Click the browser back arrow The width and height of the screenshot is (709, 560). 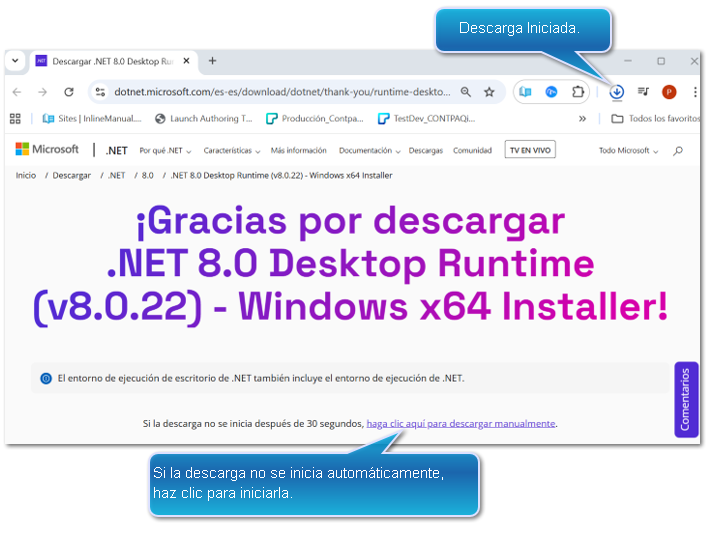point(17,92)
